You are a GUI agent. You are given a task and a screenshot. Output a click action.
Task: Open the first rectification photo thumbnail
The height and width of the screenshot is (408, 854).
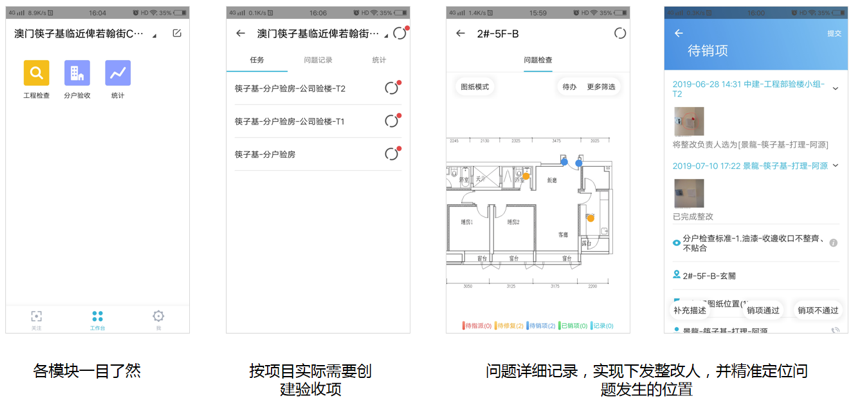tap(688, 121)
